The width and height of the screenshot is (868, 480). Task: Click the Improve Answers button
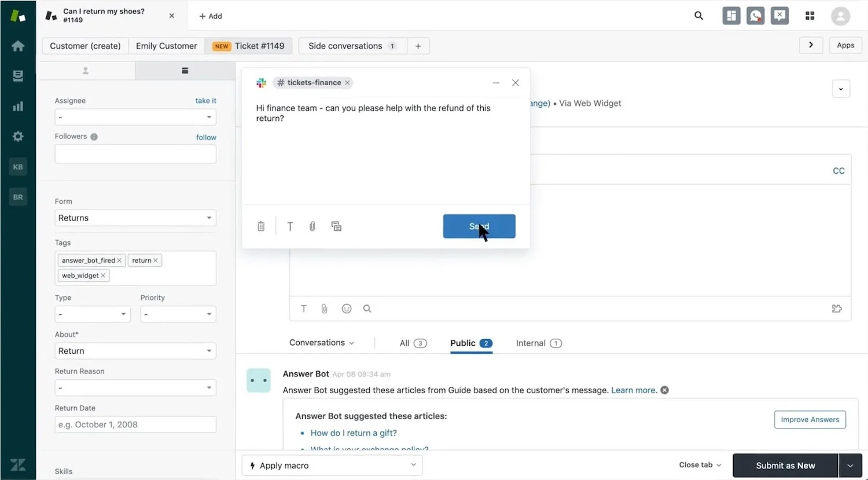click(x=810, y=420)
